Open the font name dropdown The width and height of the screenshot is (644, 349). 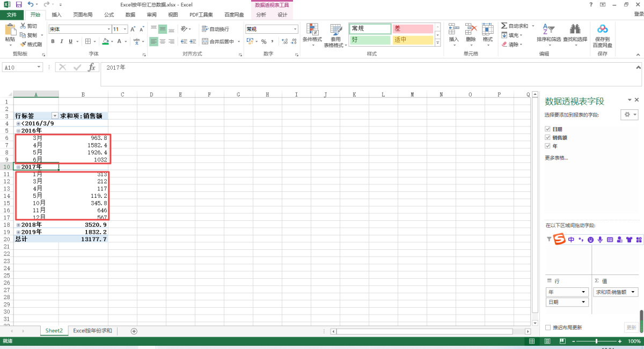pyautogui.click(x=107, y=29)
